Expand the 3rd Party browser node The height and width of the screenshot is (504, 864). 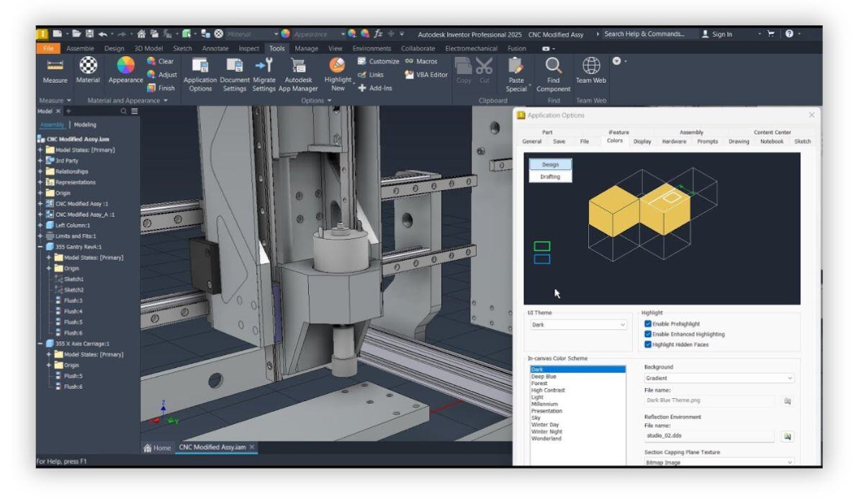[x=40, y=161]
